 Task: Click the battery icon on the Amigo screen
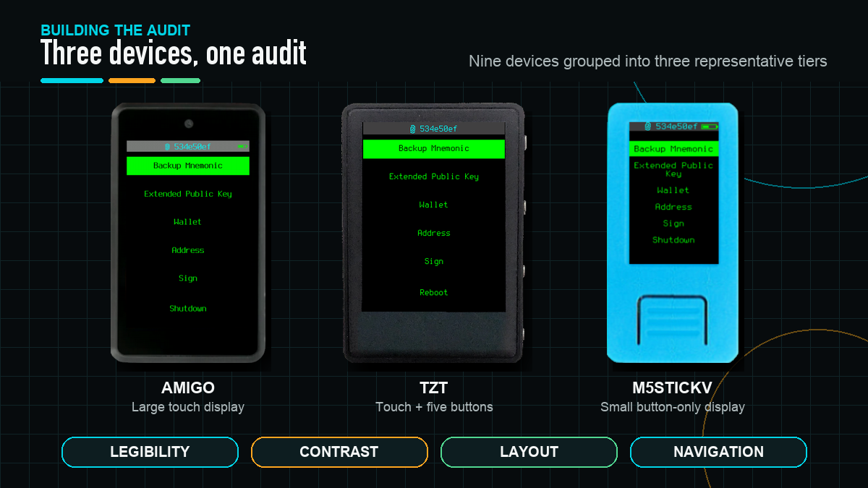(x=242, y=146)
